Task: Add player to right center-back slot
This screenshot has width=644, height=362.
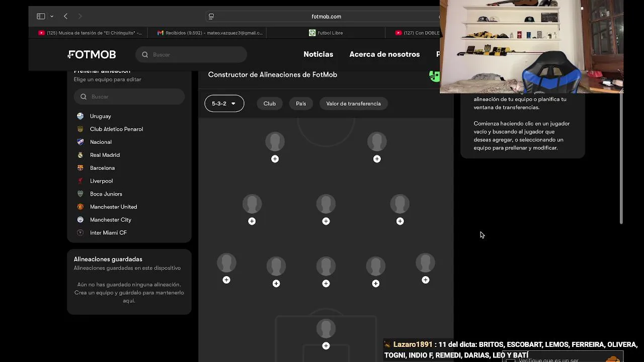Action: coord(376,284)
